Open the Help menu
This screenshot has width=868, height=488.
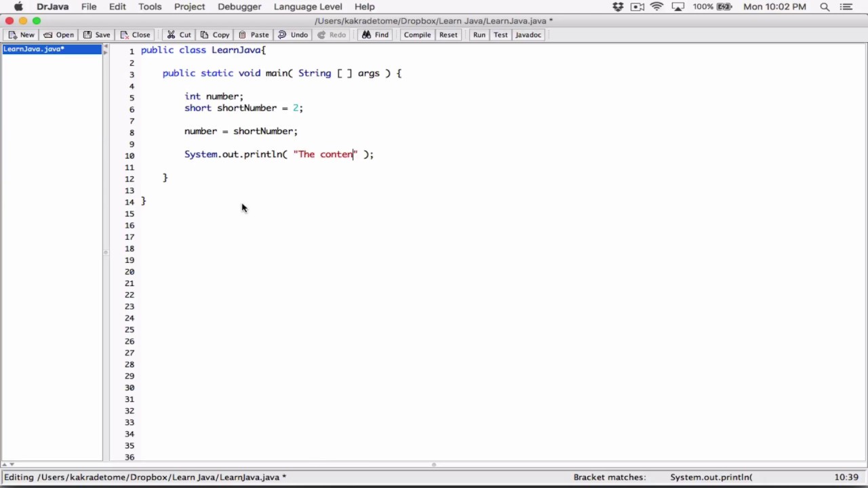364,7
